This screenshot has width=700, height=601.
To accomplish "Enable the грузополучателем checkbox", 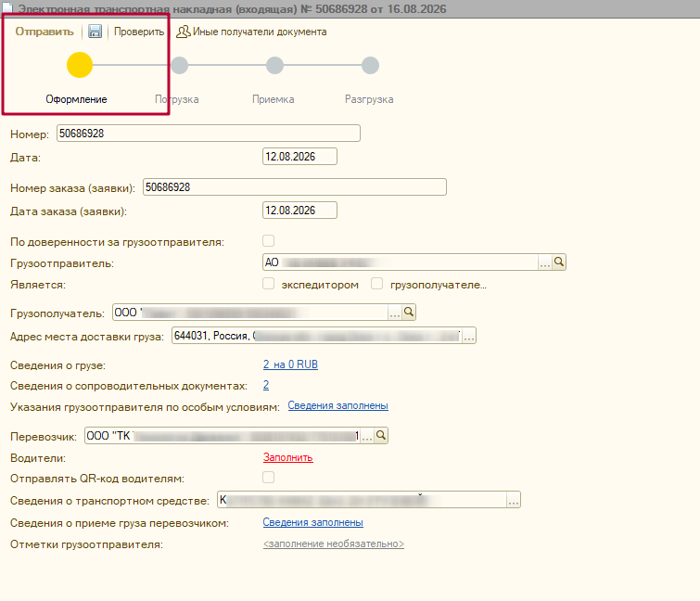I will (376, 284).
